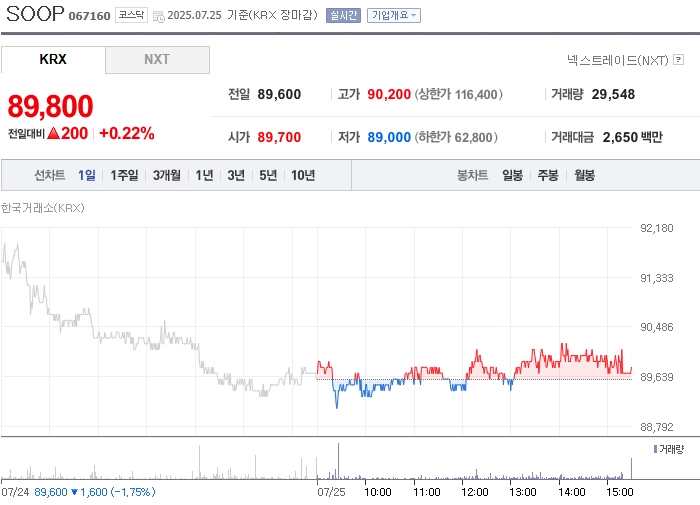700x505 pixels.
Task: Click the 07/25 time-axis label
Action: 331,492
